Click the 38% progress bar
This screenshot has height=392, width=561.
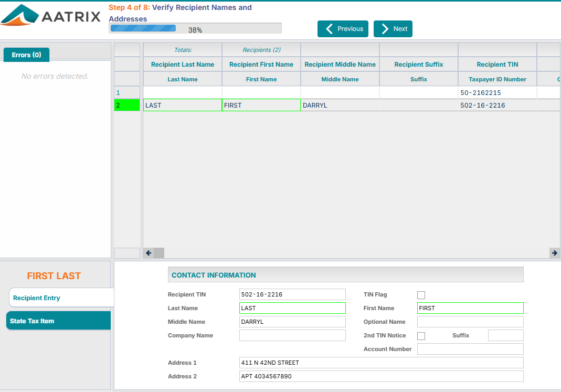click(195, 28)
